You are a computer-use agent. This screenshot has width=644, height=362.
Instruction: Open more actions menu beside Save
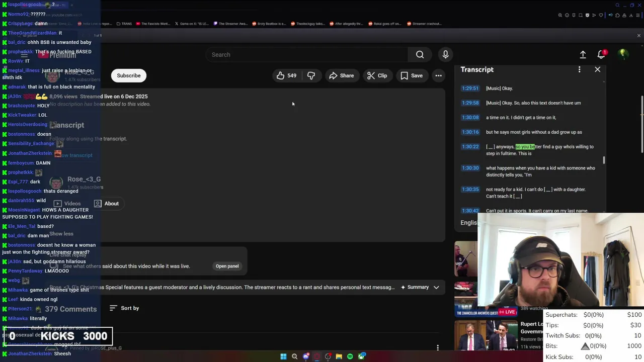click(x=438, y=75)
